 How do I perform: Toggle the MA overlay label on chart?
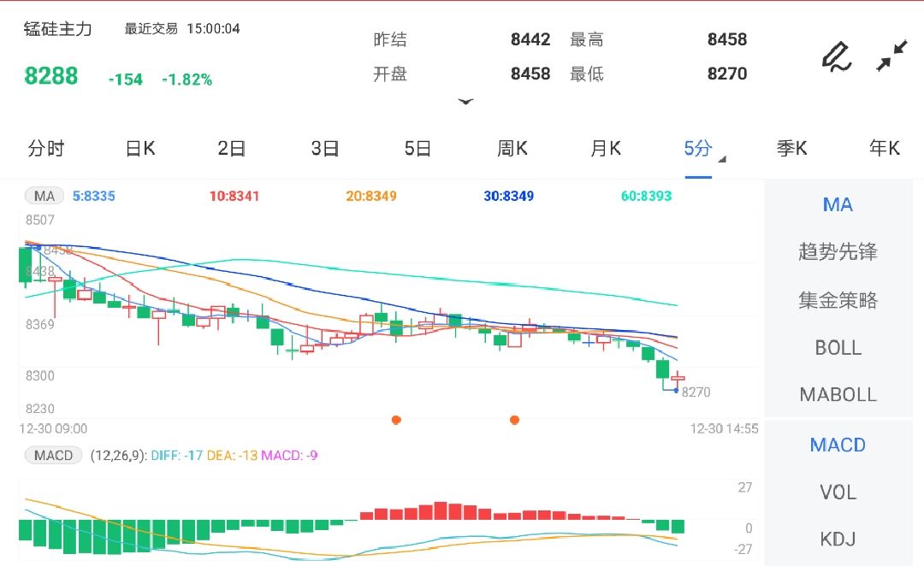pyautogui.click(x=44, y=196)
